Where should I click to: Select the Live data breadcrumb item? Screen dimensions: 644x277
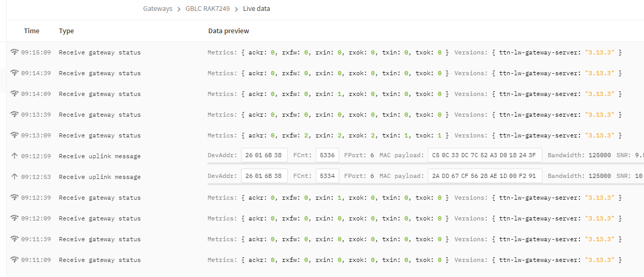257,9
